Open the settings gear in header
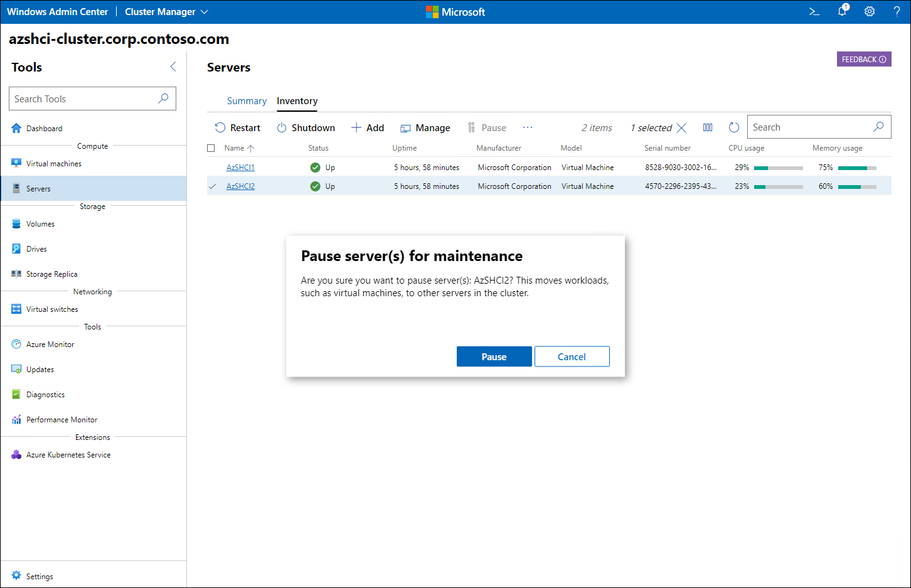The width and height of the screenshot is (911, 588). 870,11
